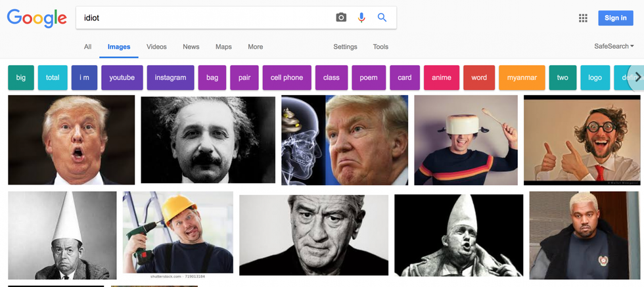
Task: Select the orange myanmar filter chip
Action: [522, 77]
